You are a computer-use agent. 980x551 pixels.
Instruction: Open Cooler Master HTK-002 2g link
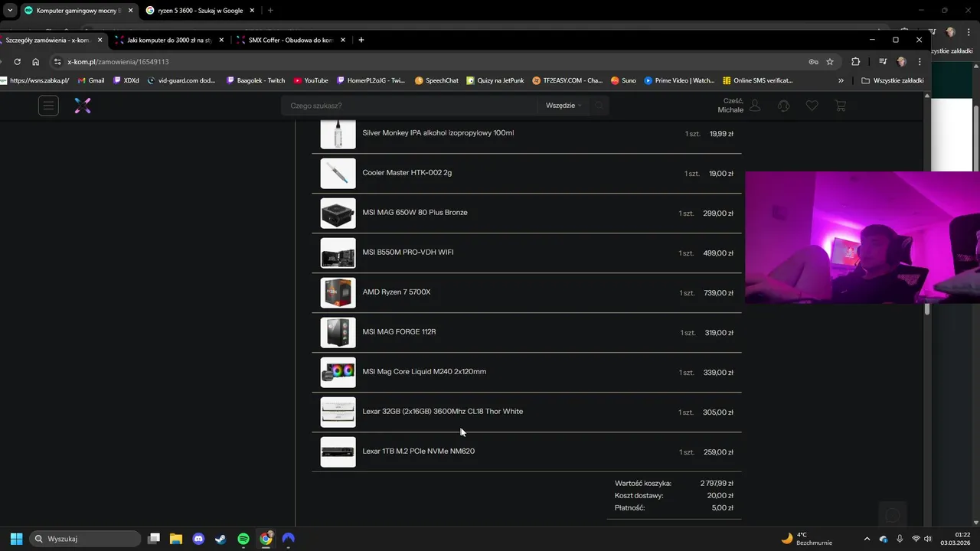click(407, 173)
